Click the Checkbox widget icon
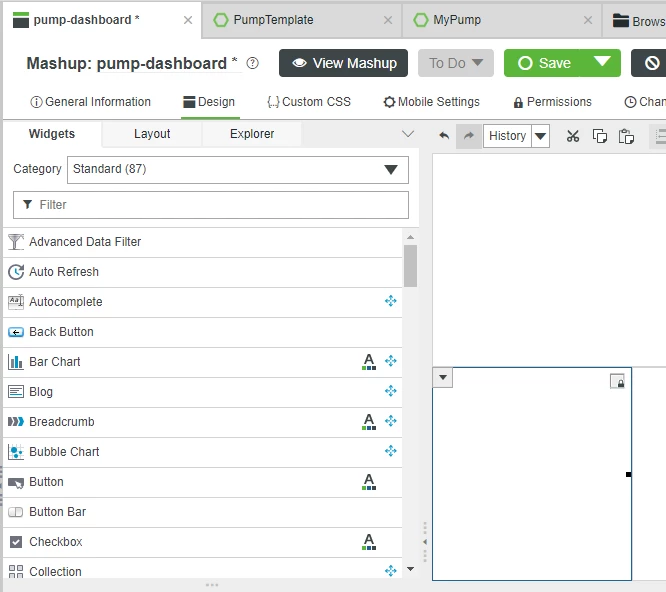Viewport: 666px width, 592px height. click(x=16, y=542)
